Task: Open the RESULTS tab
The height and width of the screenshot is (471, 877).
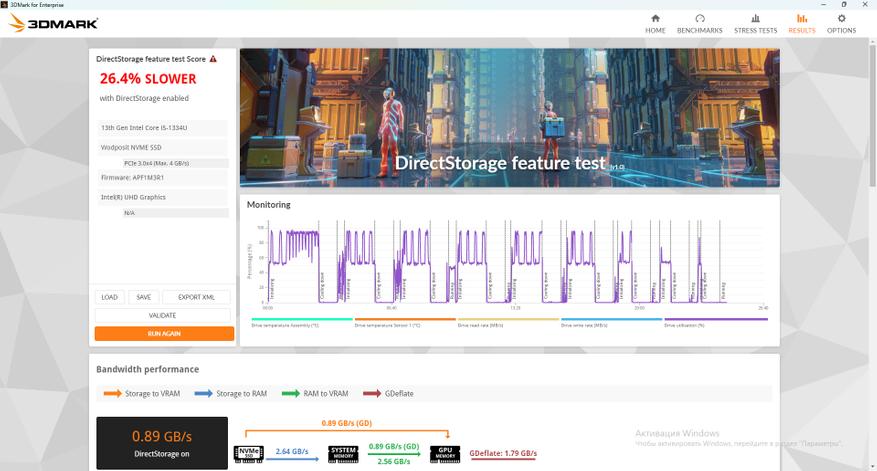Action: (801, 24)
